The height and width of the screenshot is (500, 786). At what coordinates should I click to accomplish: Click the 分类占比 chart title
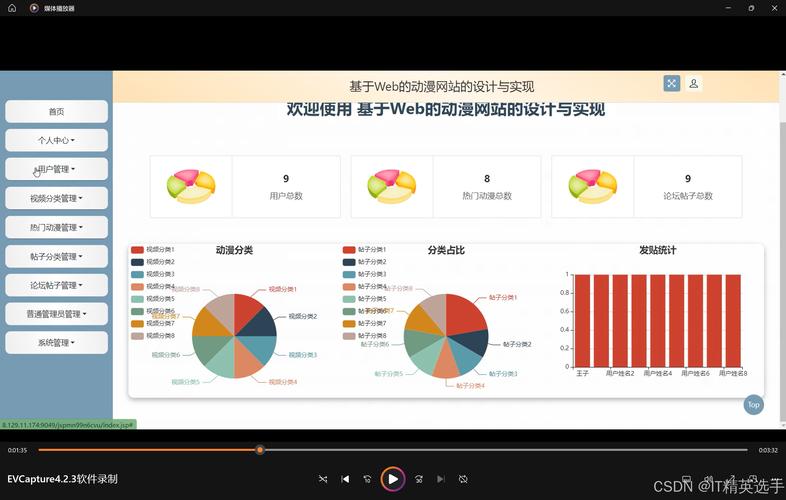click(446, 250)
